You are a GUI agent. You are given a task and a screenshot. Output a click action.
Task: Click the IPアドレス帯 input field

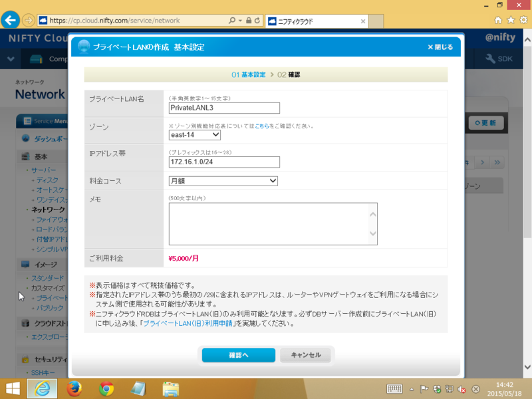click(x=224, y=162)
